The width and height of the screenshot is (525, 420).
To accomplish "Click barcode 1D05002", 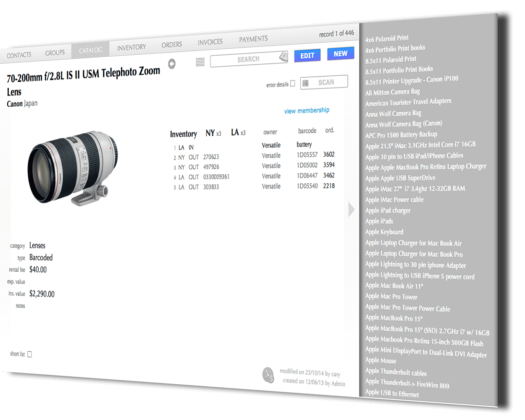I will pyautogui.click(x=307, y=165).
